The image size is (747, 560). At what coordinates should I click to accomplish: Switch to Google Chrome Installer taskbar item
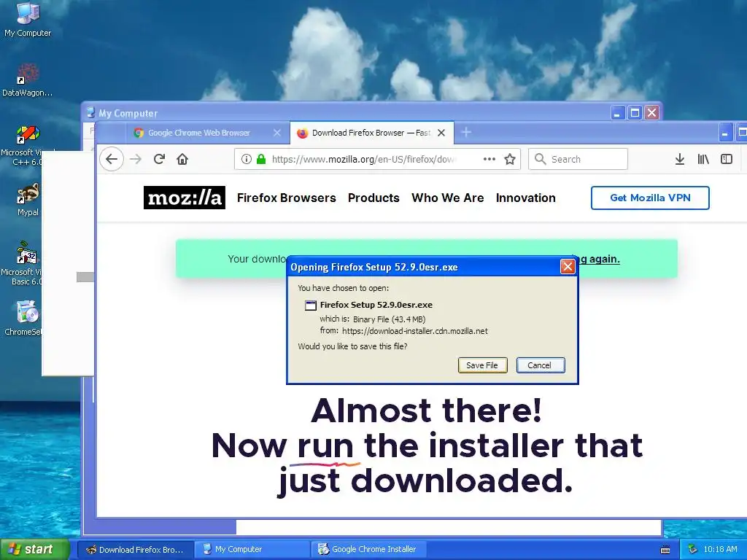pyautogui.click(x=368, y=550)
